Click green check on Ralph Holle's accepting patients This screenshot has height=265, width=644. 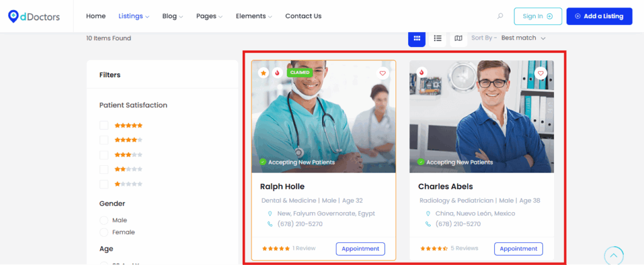[263, 162]
